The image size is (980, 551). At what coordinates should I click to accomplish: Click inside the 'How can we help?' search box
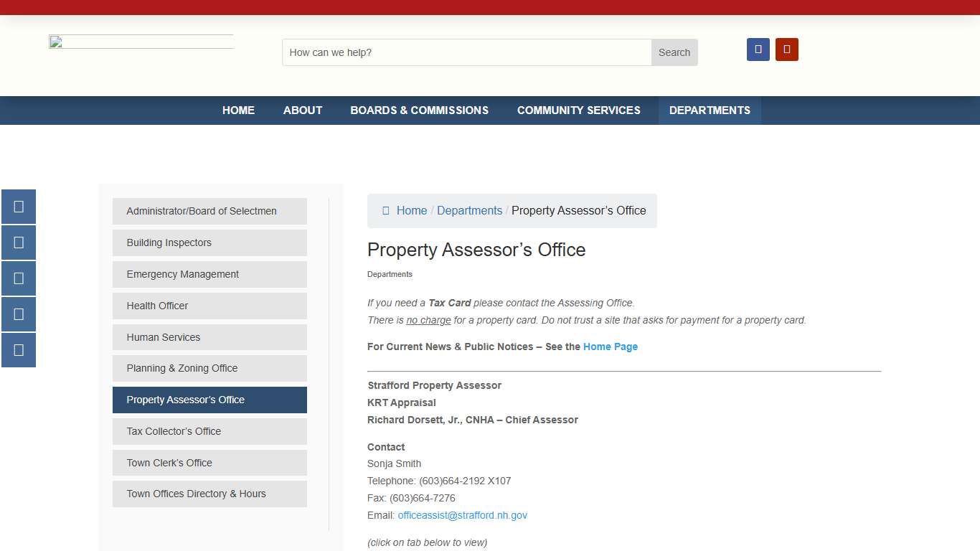pos(466,52)
